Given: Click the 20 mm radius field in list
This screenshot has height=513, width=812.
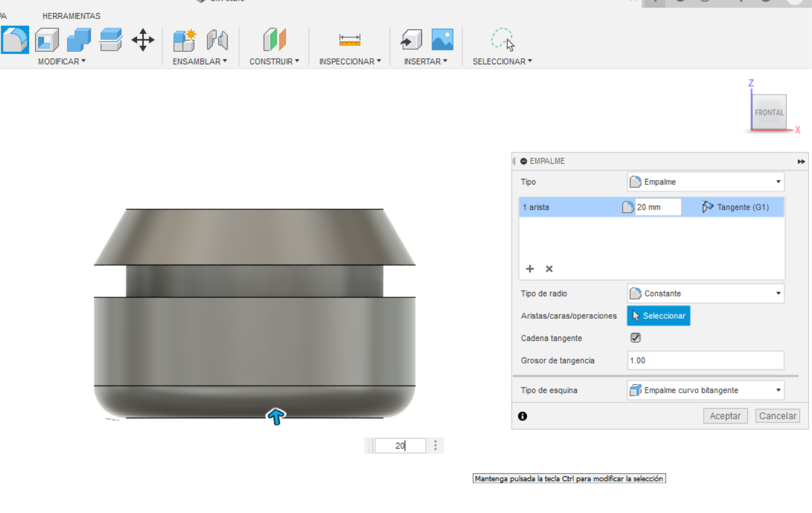Looking at the screenshot, I should point(658,207).
